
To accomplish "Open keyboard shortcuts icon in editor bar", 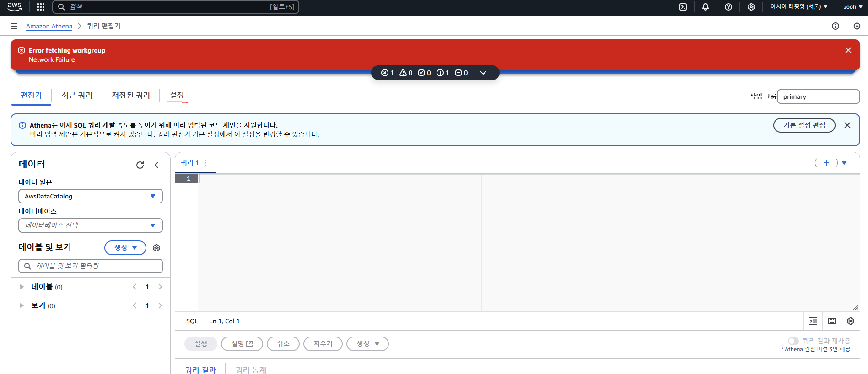I will coord(832,321).
